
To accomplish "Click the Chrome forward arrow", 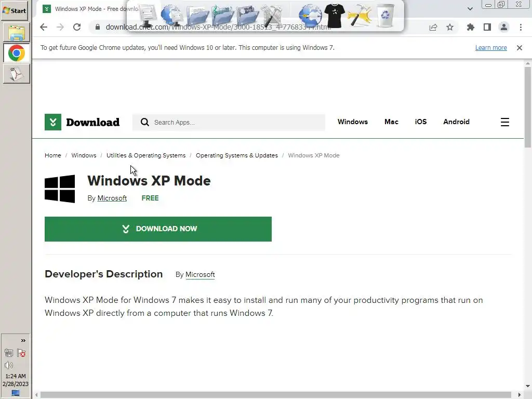I will click(60, 27).
